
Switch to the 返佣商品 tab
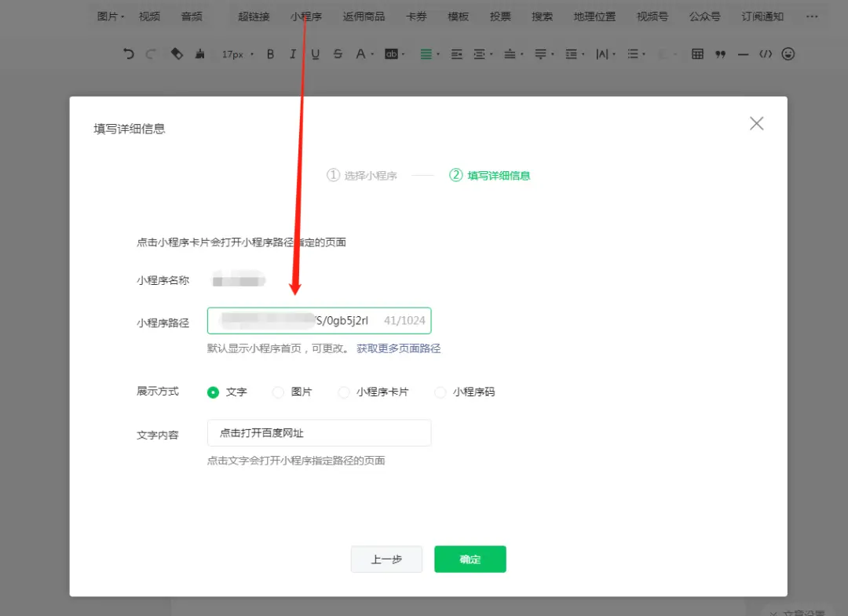(363, 16)
